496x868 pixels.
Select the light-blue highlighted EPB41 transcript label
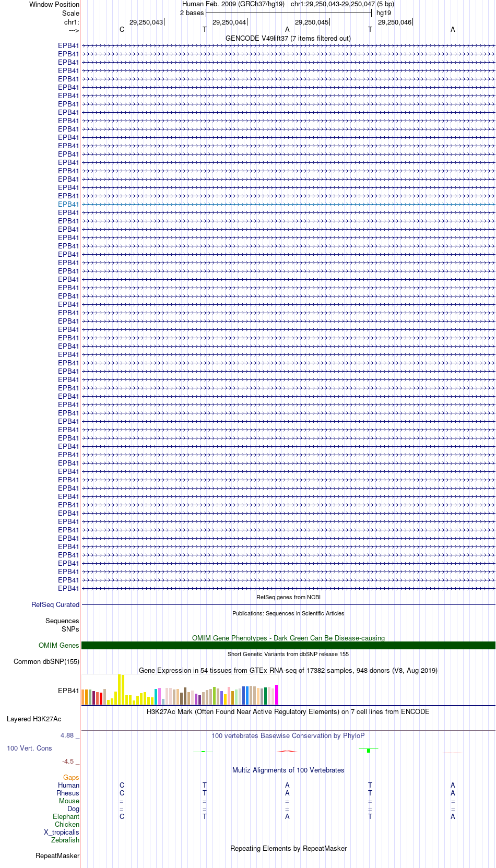point(68,205)
